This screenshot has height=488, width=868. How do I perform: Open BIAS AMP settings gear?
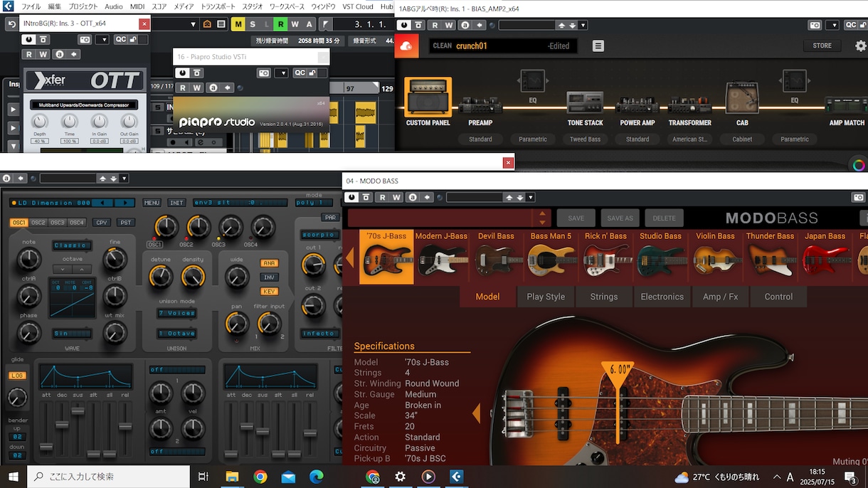coord(861,46)
